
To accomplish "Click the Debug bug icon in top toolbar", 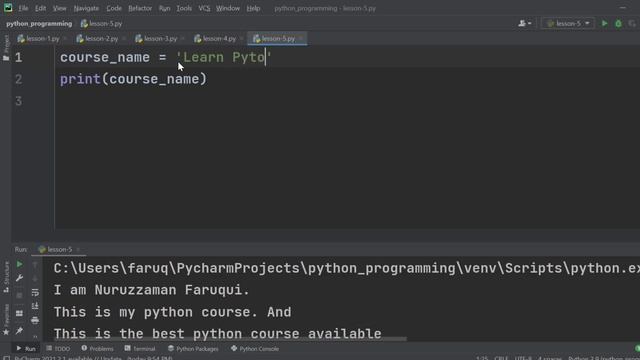I will click(x=618, y=24).
